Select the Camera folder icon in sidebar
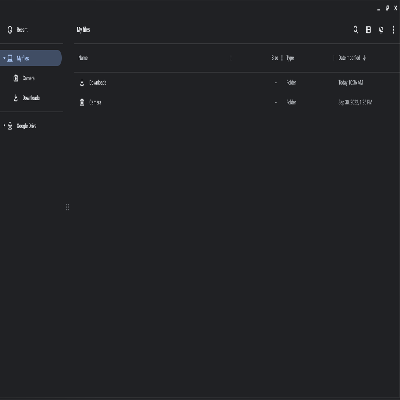 click(x=16, y=78)
